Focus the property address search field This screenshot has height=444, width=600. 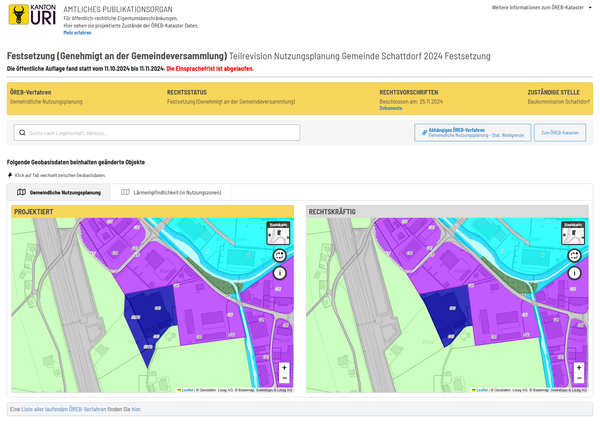tap(157, 132)
